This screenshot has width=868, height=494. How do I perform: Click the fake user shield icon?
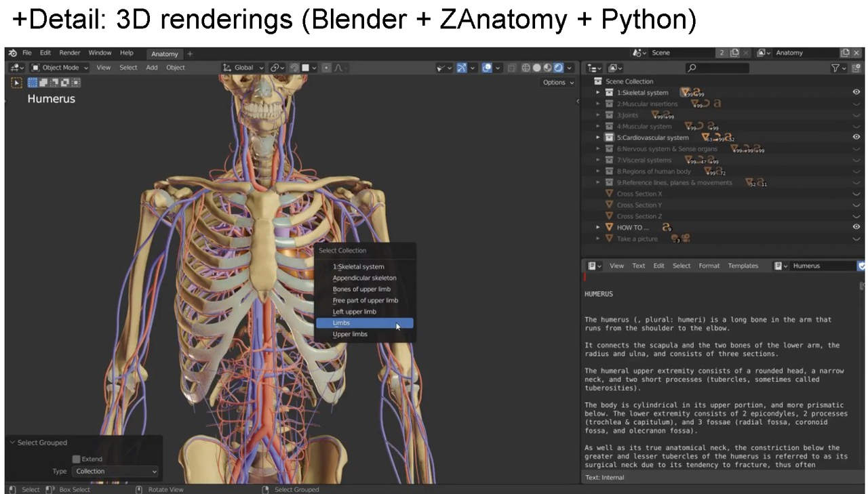coord(861,266)
